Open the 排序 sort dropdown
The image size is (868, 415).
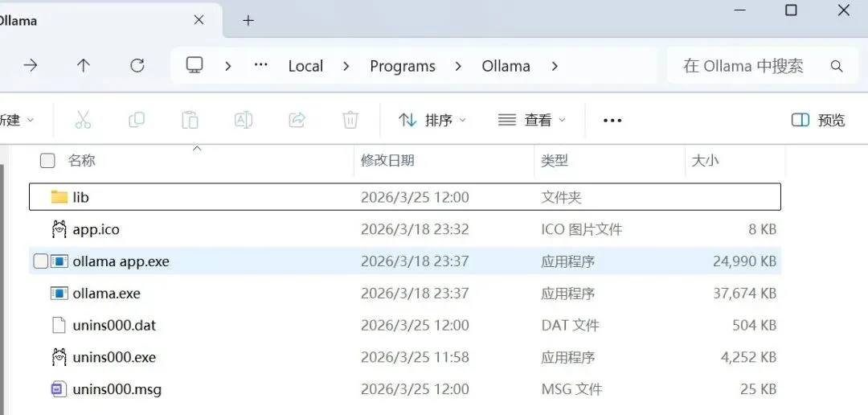[x=432, y=120]
